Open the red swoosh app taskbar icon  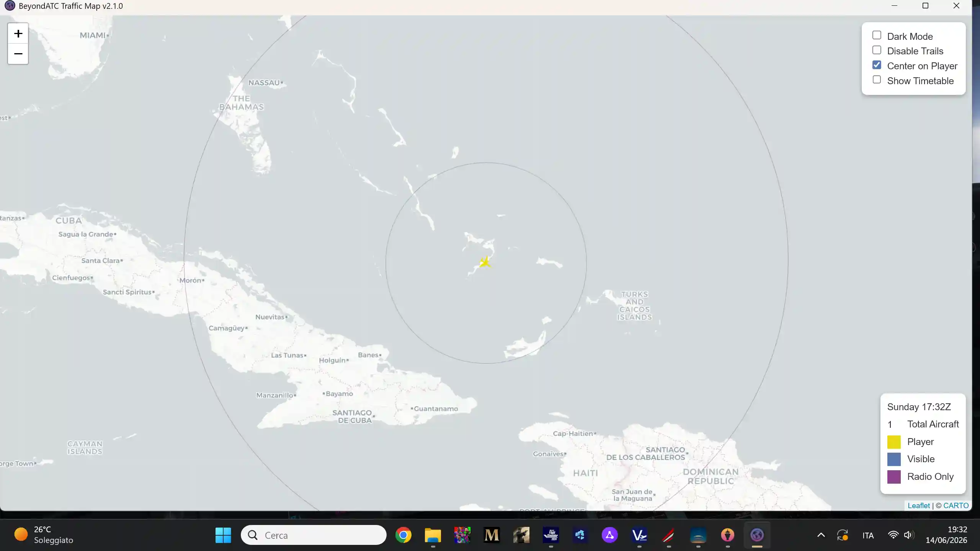669,535
